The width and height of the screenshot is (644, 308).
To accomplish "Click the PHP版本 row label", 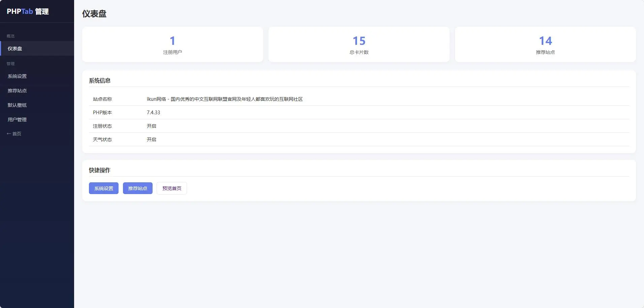I will [102, 113].
